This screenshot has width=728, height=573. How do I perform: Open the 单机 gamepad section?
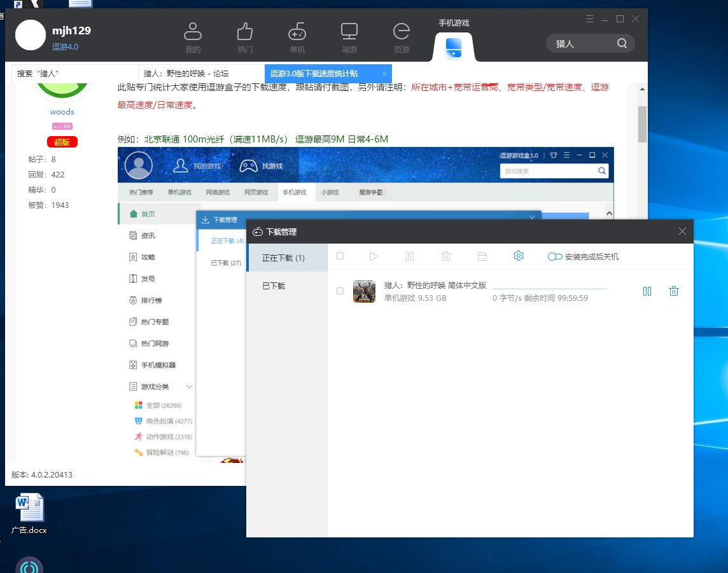[297, 38]
